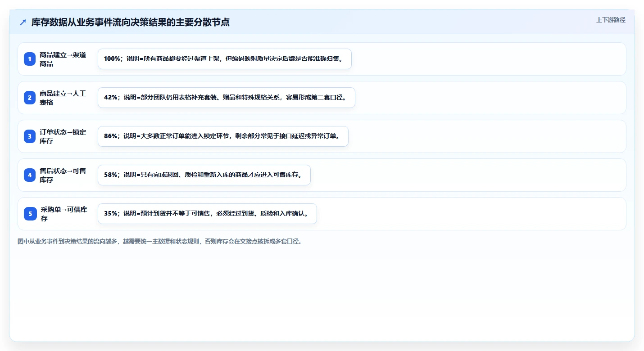Screen dimensions: 644x351
Task: Select the number 2 badge for 商品建立→人工表格
Action: pyautogui.click(x=30, y=98)
